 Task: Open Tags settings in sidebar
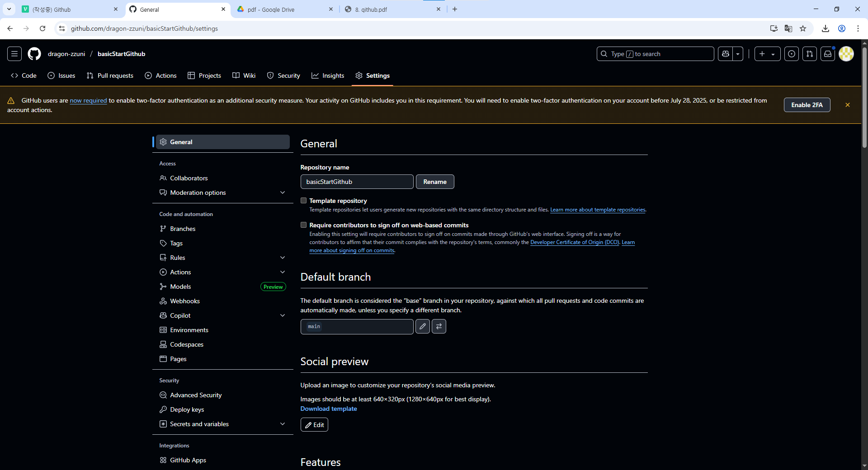click(223, 243)
